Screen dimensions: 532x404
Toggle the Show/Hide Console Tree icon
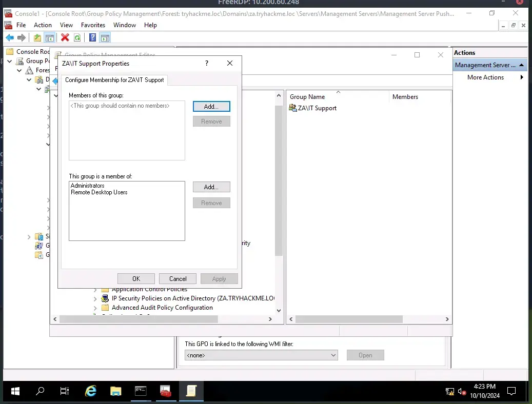point(50,37)
